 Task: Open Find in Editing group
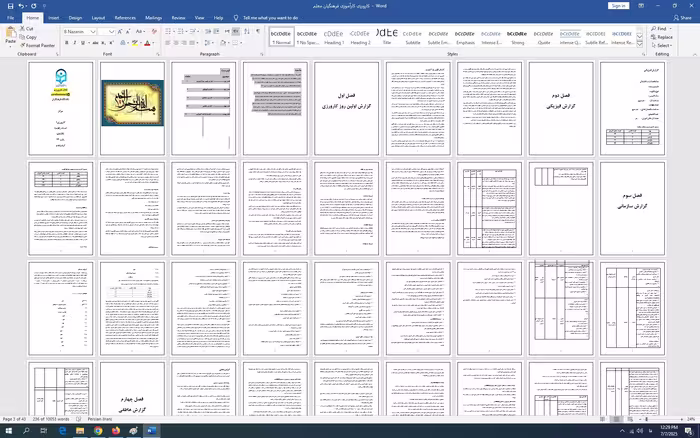click(658, 29)
